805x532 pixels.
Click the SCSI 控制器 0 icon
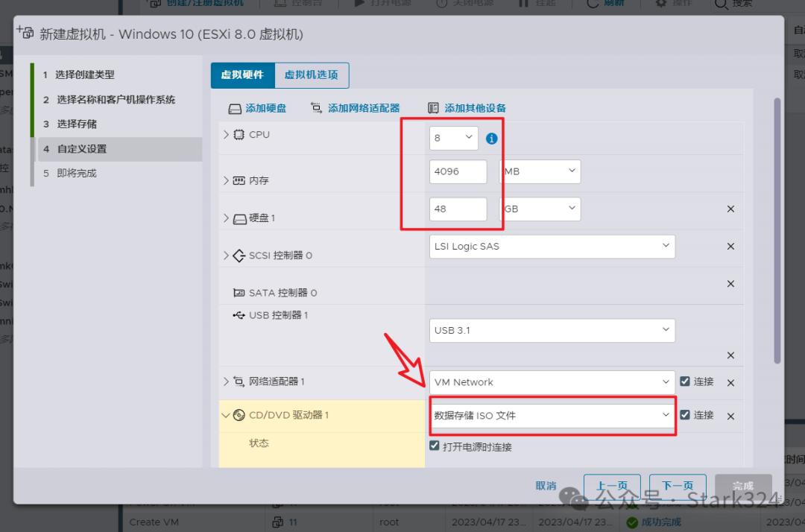coord(239,256)
